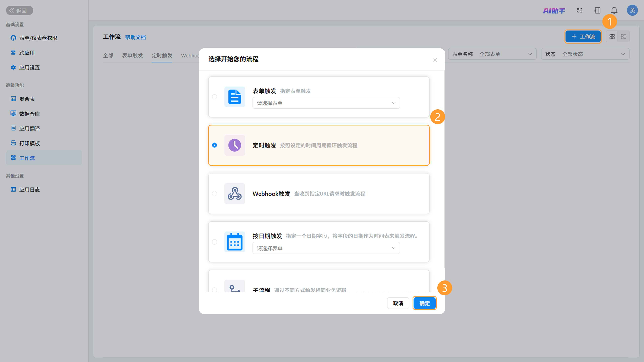Click the Webhook触发 icon
The height and width of the screenshot is (362, 644).
234,194
